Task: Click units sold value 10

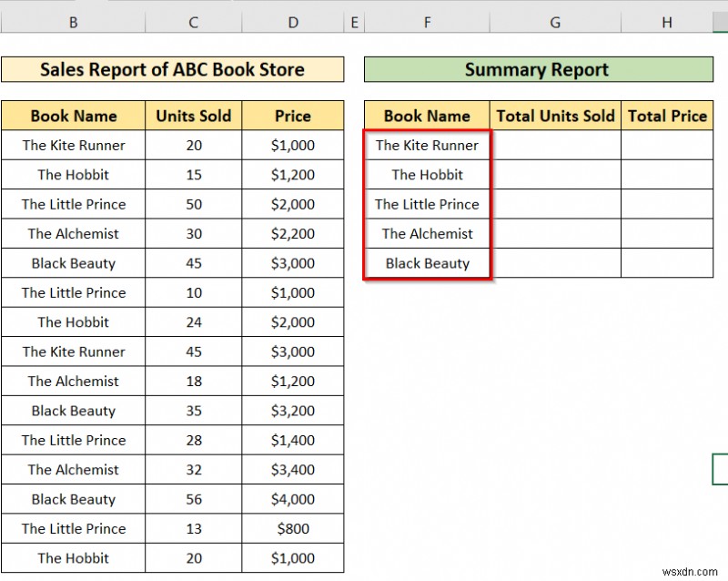Action: point(193,292)
